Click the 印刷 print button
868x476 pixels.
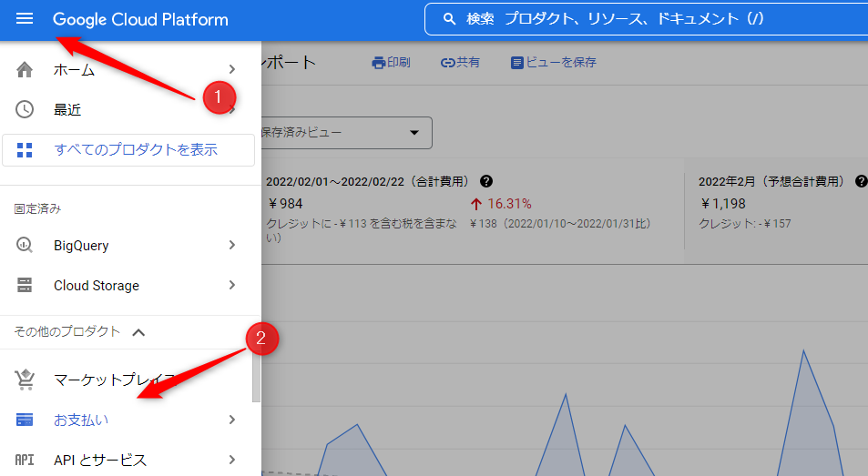(391, 63)
